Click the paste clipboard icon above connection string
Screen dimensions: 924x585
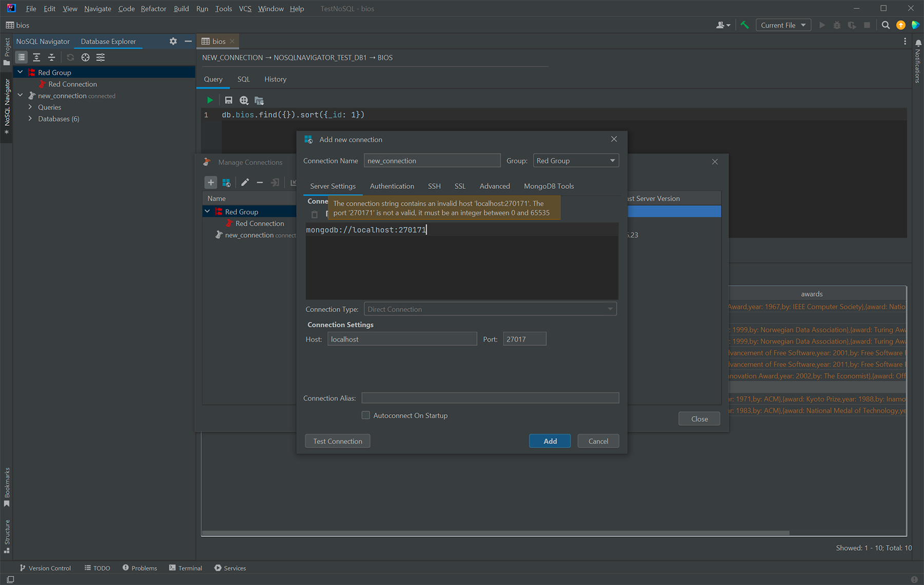[315, 215]
